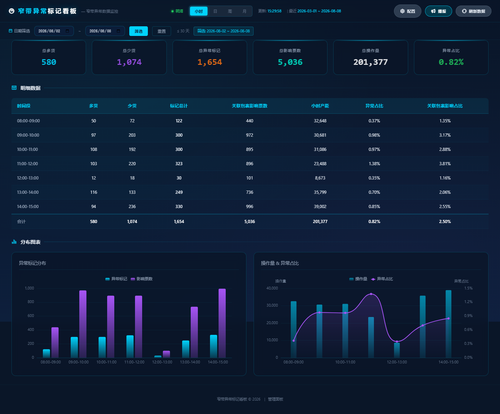Click the value 32,648 in the 08:00-09:00 row
500x414 pixels.
(320, 121)
